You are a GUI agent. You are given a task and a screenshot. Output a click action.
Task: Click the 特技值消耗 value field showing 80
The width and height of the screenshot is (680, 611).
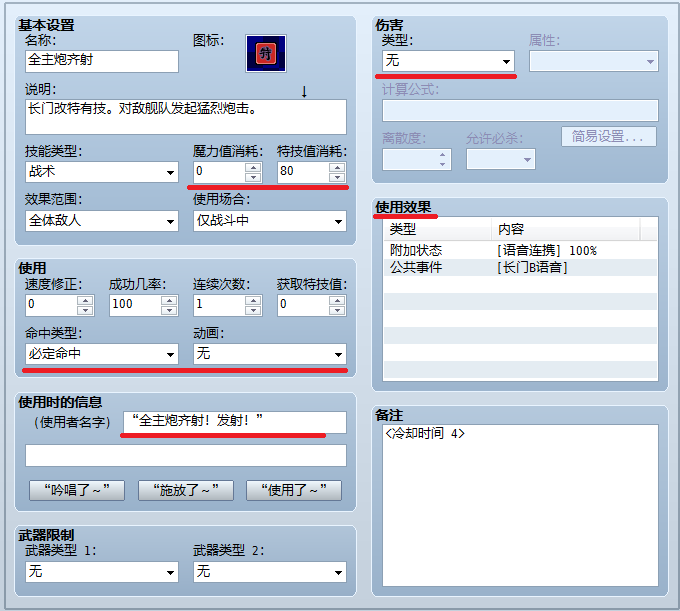304,172
